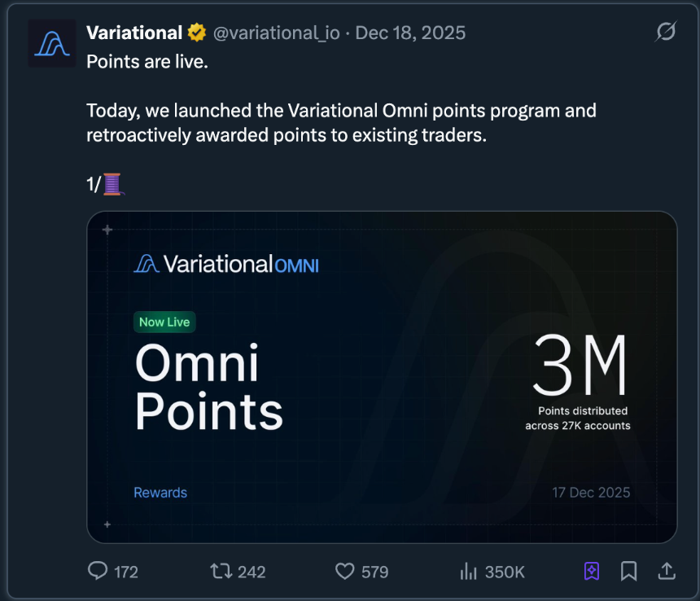
Task: Open the tweet via Dec 18, 2025 timestamp
Action: point(410,33)
